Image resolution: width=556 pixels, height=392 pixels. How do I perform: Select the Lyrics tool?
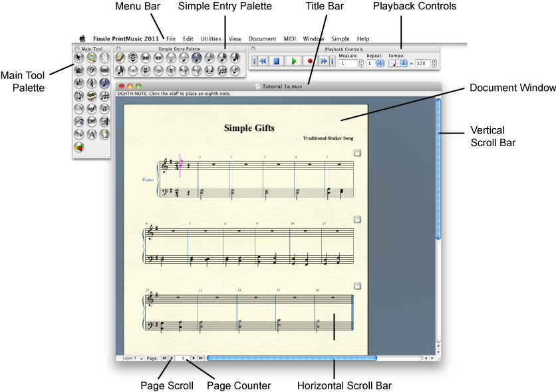(78, 122)
